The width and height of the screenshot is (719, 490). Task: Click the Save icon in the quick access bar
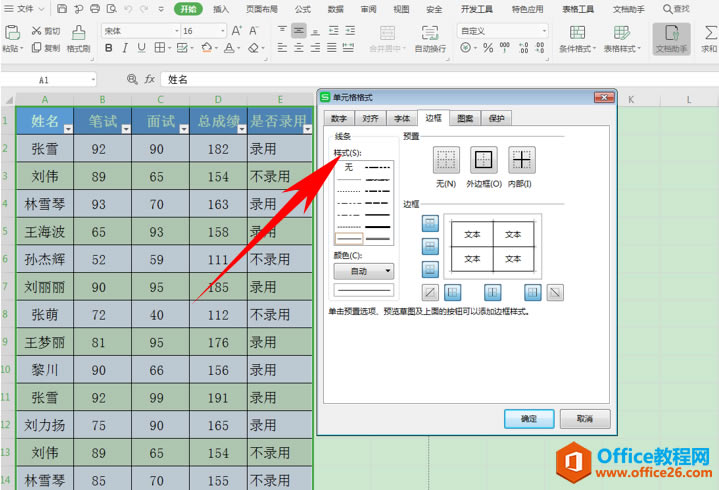(x=62, y=8)
